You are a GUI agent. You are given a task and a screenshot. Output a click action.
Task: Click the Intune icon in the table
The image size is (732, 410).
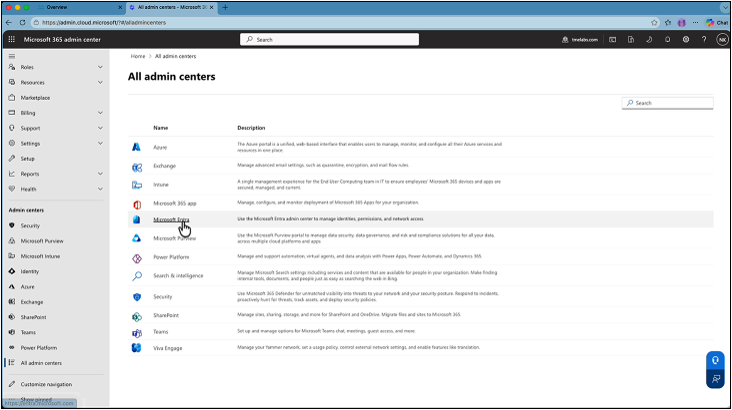[x=137, y=185]
